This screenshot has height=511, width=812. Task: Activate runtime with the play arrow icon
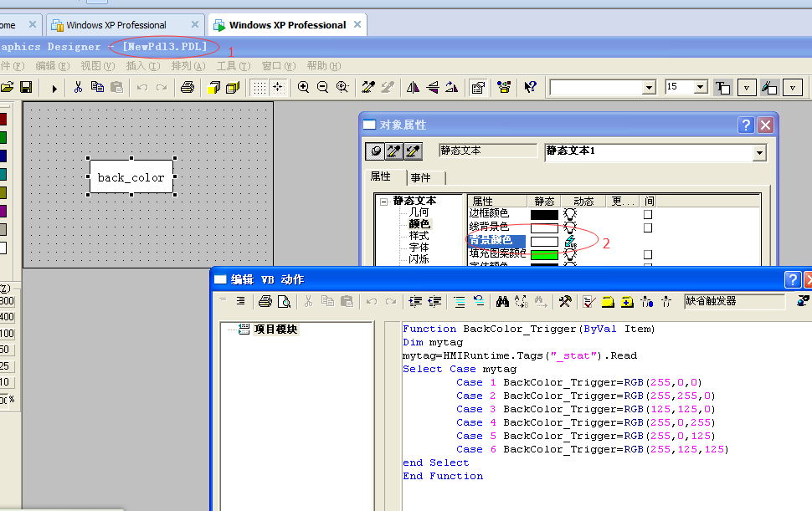tap(54, 89)
